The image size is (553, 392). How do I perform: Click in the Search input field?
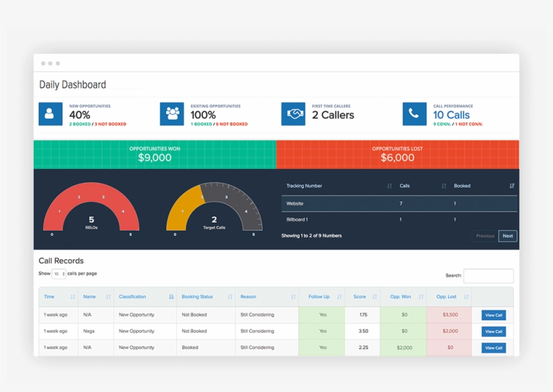(488, 275)
